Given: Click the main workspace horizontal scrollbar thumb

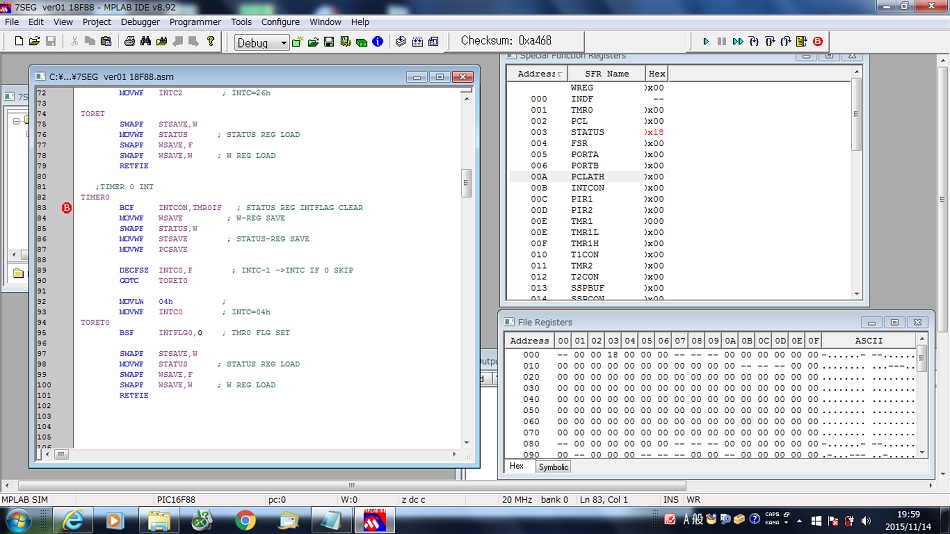Looking at the screenshot, I should click(x=352, y=486).
